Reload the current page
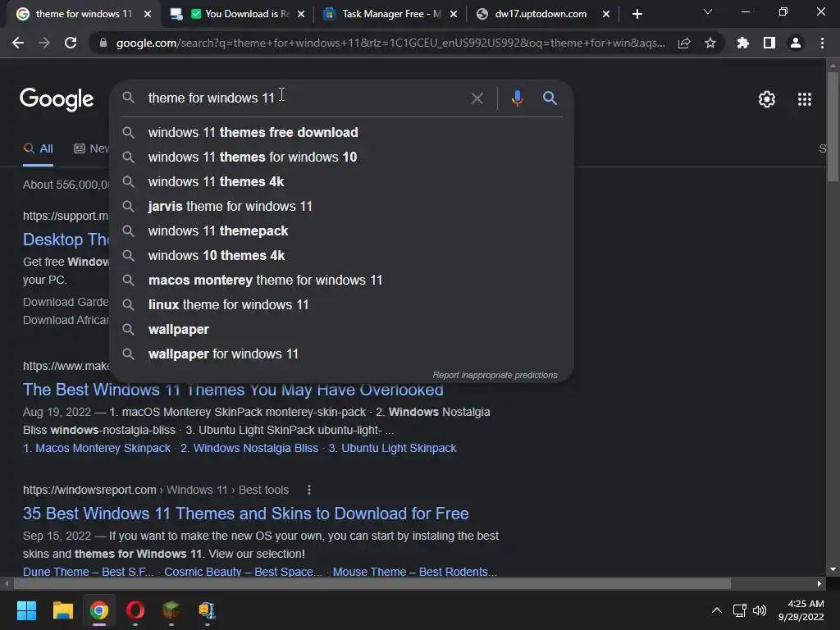840x630 pixels. (x=71, y=43)
